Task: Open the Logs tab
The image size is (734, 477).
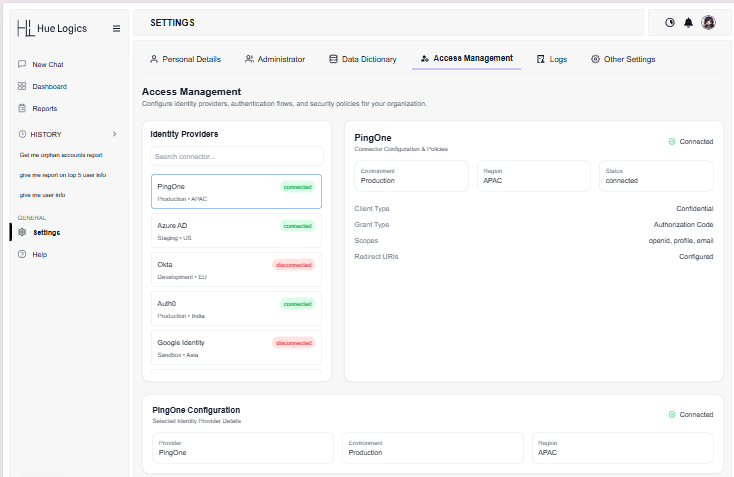Action: coord(552,59)
